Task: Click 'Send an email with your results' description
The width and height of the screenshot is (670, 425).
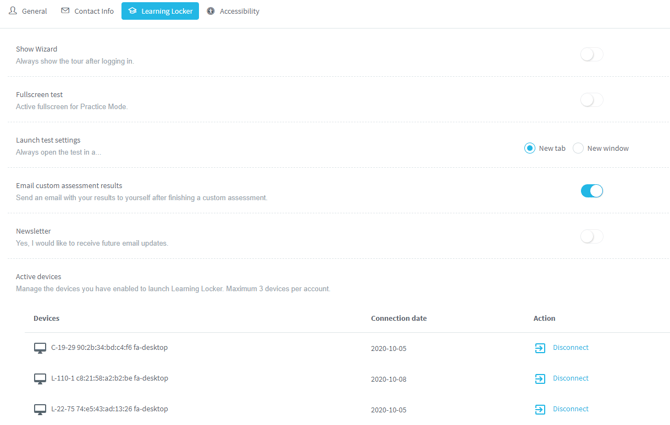Action: coord(141,198)
